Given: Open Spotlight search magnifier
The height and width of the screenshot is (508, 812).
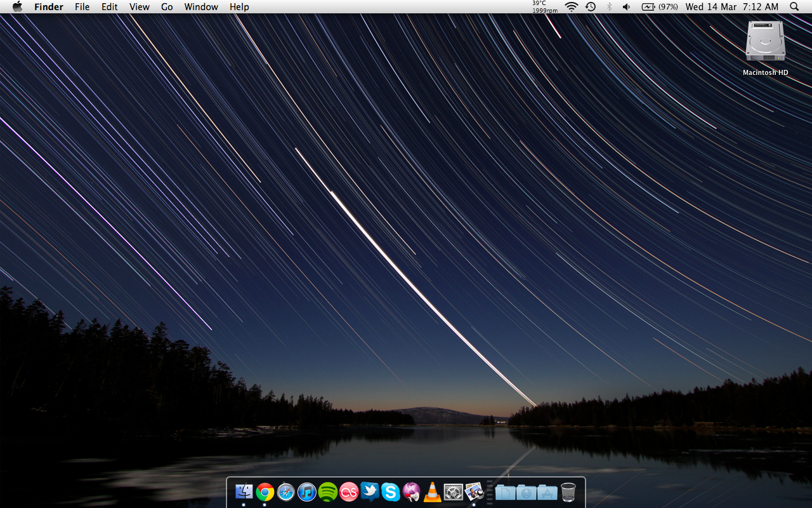Looking at the screenshot, I should click(794, 6).
